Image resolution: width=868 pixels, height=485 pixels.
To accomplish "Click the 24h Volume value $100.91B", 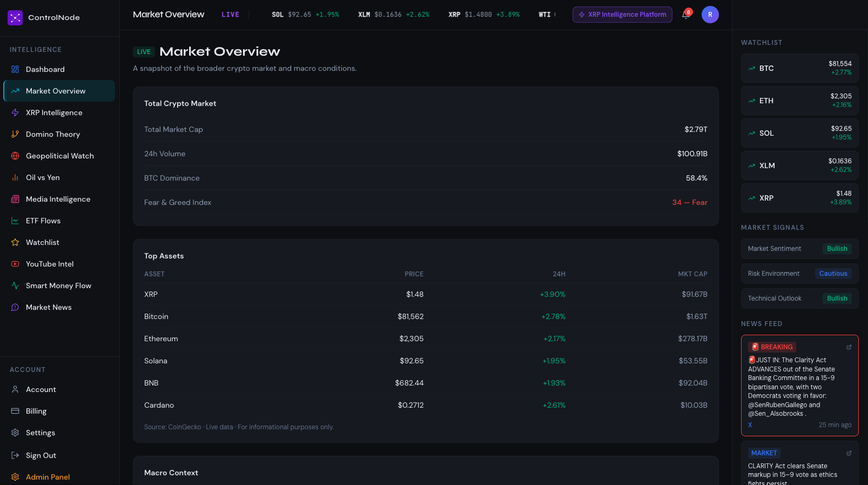I will (692, 154).
